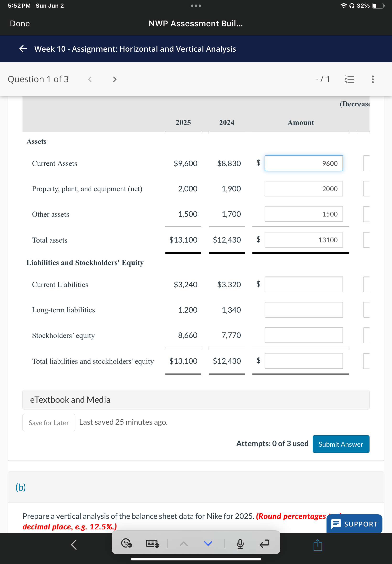Click Current Assets percentage field

(366, 163)
